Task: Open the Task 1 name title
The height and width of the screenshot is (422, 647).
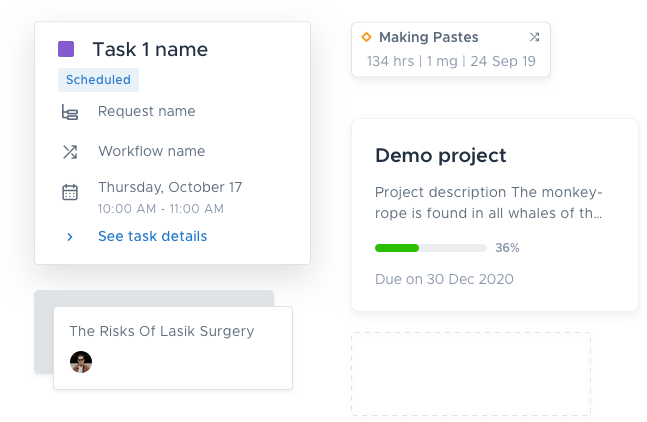Action: coord(150,49)
